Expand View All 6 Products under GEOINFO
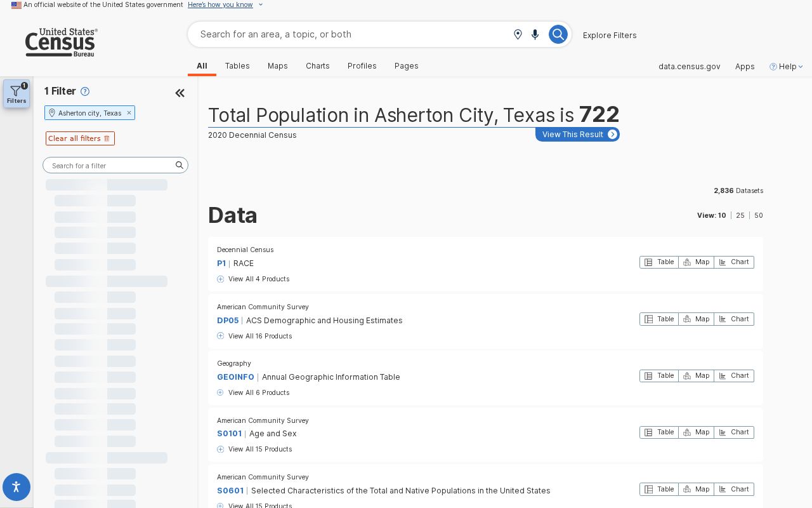Viewport: 812px width, 508px height. [x=253, y=392]
